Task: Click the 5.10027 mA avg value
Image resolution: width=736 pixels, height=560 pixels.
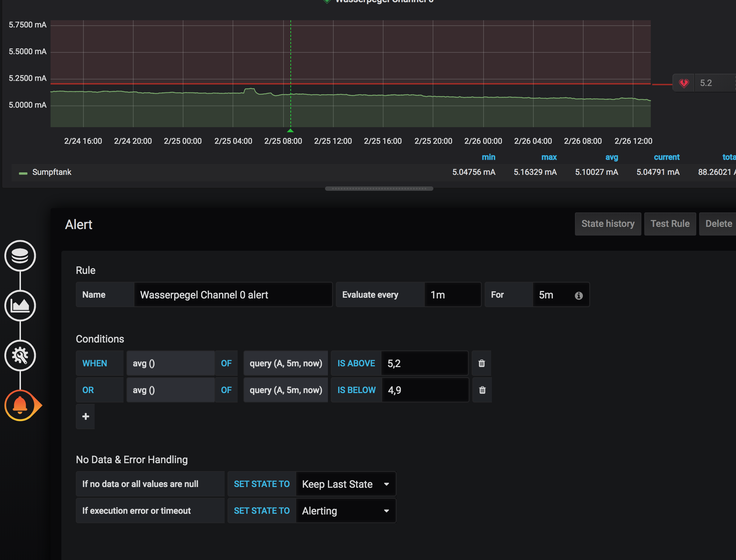Action: [x=597, y=172]
